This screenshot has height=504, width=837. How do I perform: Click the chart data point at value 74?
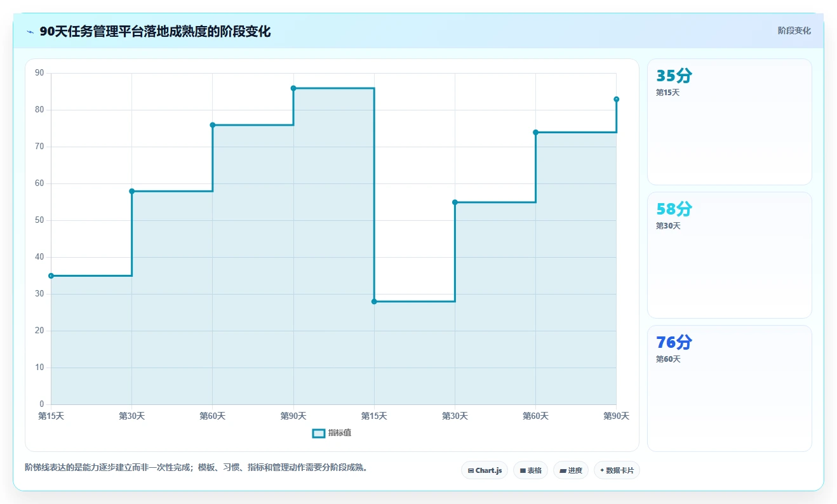coord(535,132)
